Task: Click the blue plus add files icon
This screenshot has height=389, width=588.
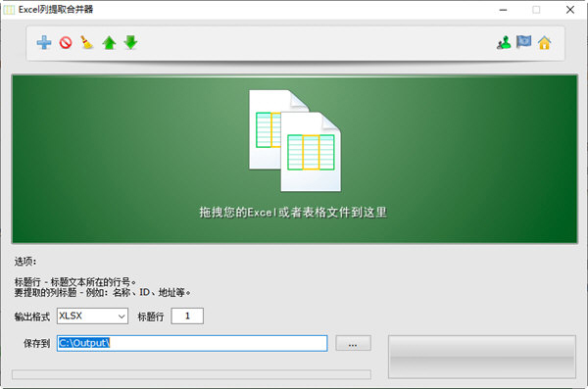Action: (44, 42)
